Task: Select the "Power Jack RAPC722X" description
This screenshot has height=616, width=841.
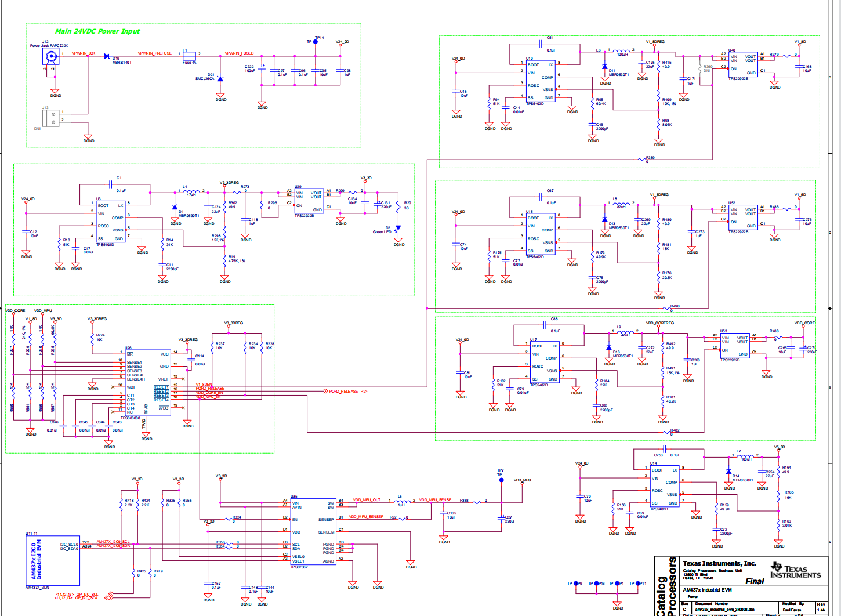Action: click(49, 46)
